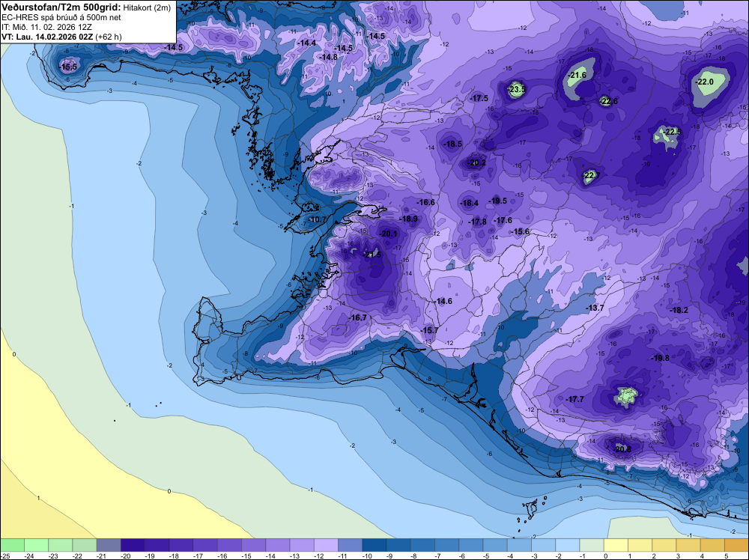Click the -20.8 temperature label
The height and width of the screenshot is (560, 749).
(x=622, y=449)
